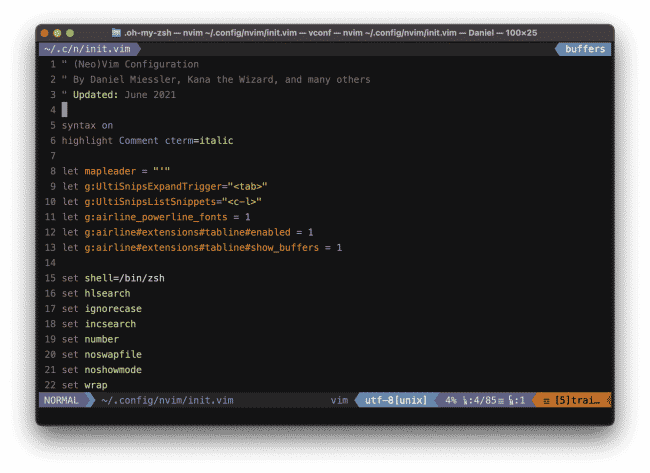Click the block cursor on line 4

click(65, 110)
